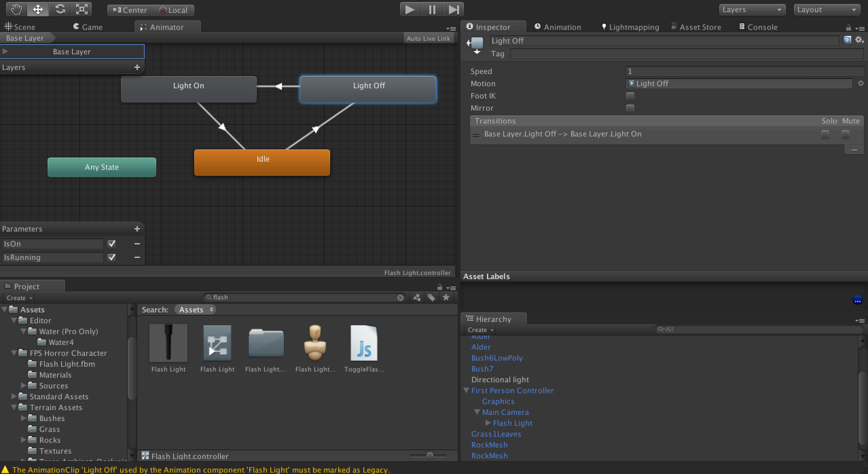Image resolution: width=868 pixels, height=474 pixels.
Task: Select the ToggleFlas... JavaScript file
Action: [x=364, y=348]
